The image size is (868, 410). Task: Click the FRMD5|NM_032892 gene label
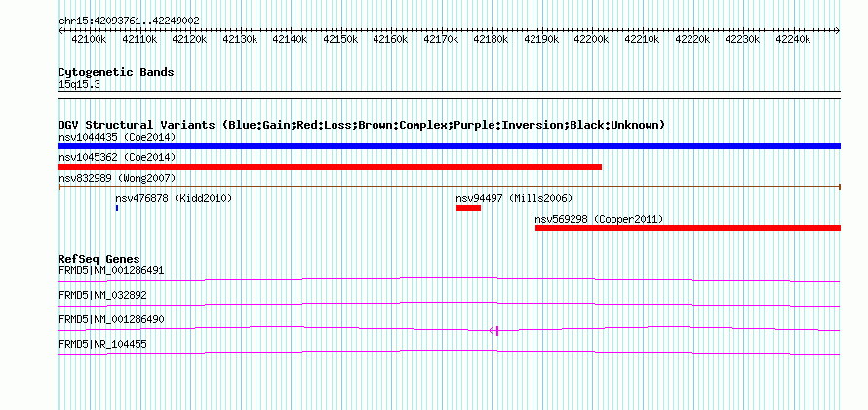tap(102, 296)
